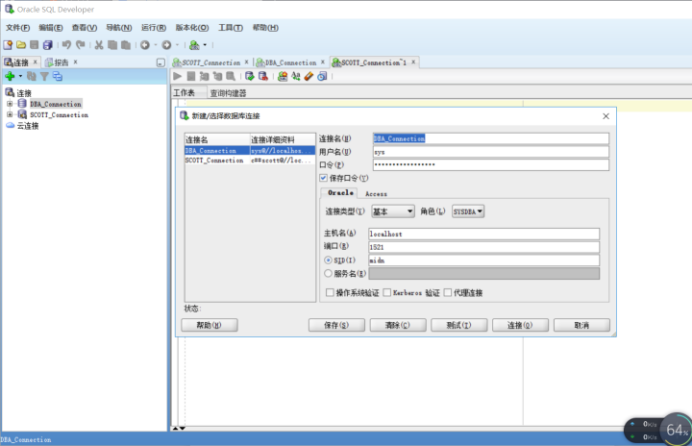This screenshot has height=446, width=692.
Task: Click the Redo arrow icon
Action: pos(80,45)
